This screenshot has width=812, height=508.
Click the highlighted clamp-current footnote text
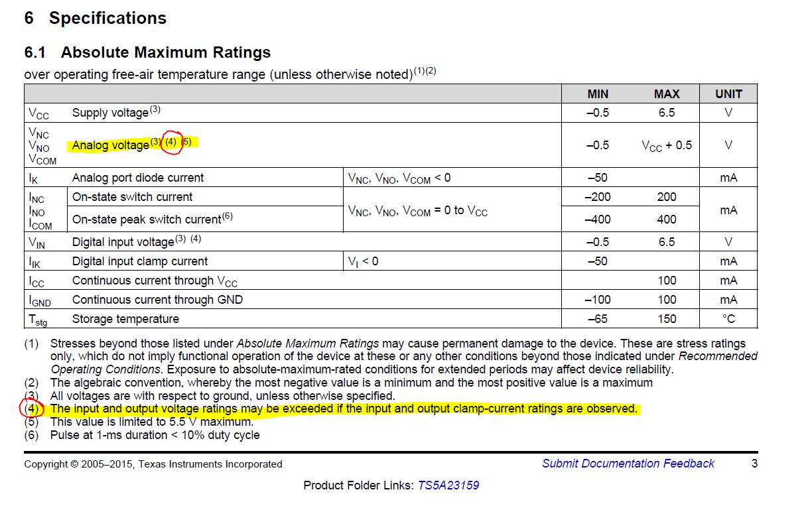344,409
